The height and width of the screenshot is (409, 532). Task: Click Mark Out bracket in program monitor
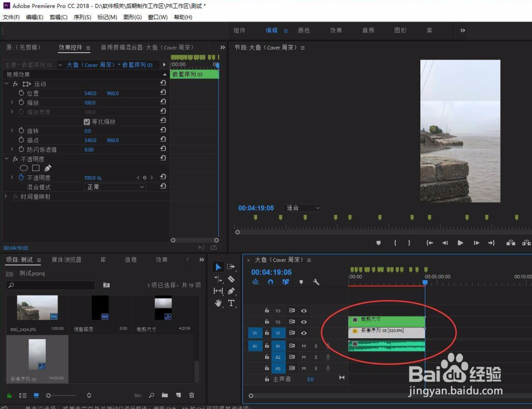pos(409,242)
